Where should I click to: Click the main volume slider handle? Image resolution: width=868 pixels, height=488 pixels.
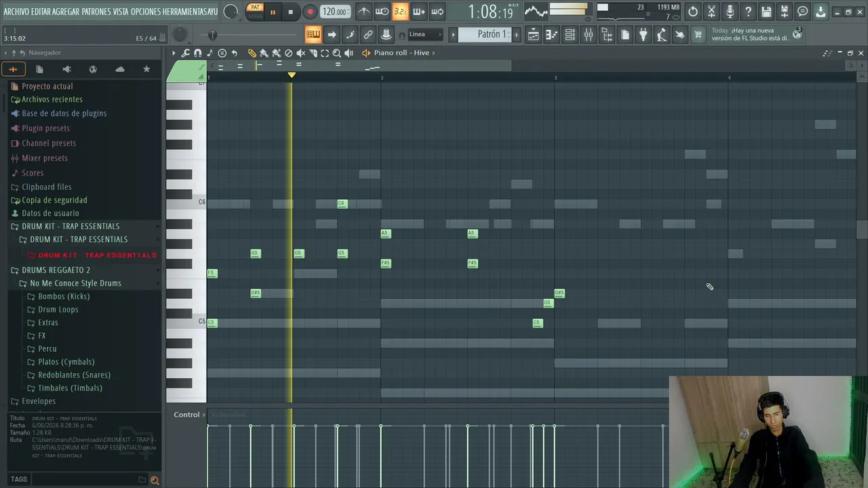[x=212, y=35]
